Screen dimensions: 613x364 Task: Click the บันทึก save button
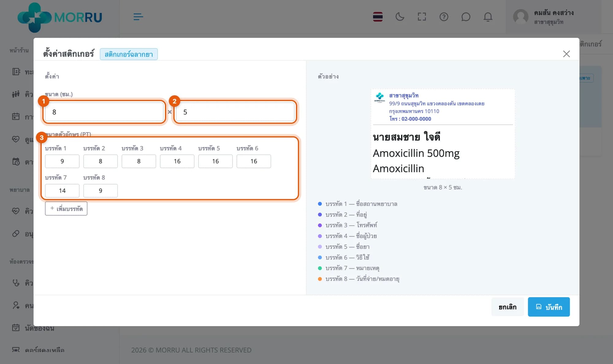click(549, 307)
